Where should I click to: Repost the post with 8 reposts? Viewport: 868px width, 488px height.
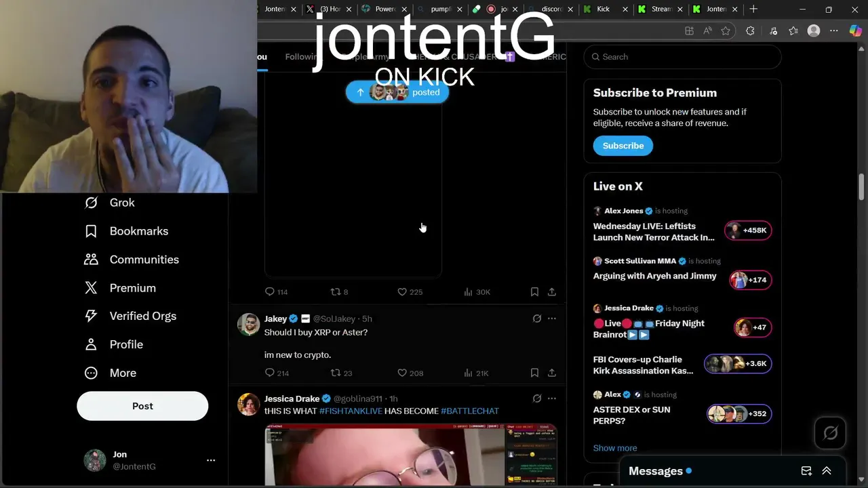(339, 292)
